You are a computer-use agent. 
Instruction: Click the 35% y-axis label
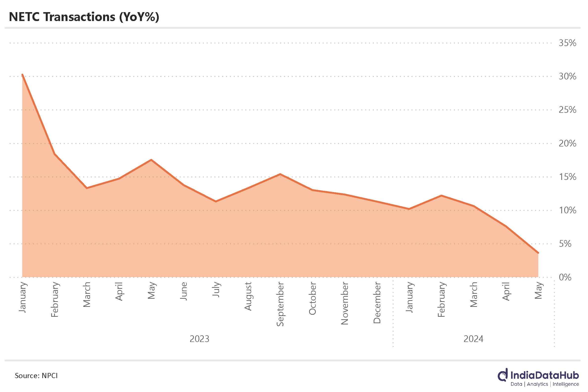[x=567, y=43]
